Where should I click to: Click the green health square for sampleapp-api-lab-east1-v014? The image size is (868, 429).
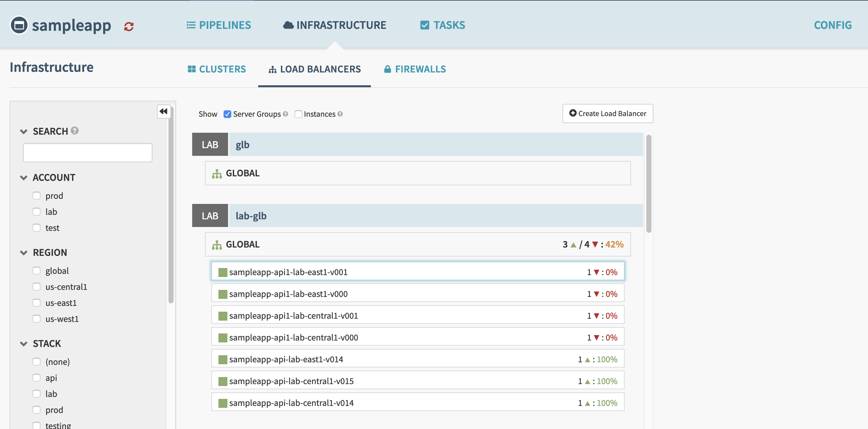coord(223,359)
